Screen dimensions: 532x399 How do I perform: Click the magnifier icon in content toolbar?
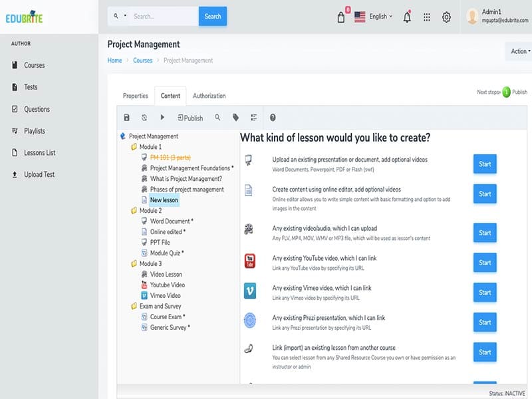pos(217,118)
